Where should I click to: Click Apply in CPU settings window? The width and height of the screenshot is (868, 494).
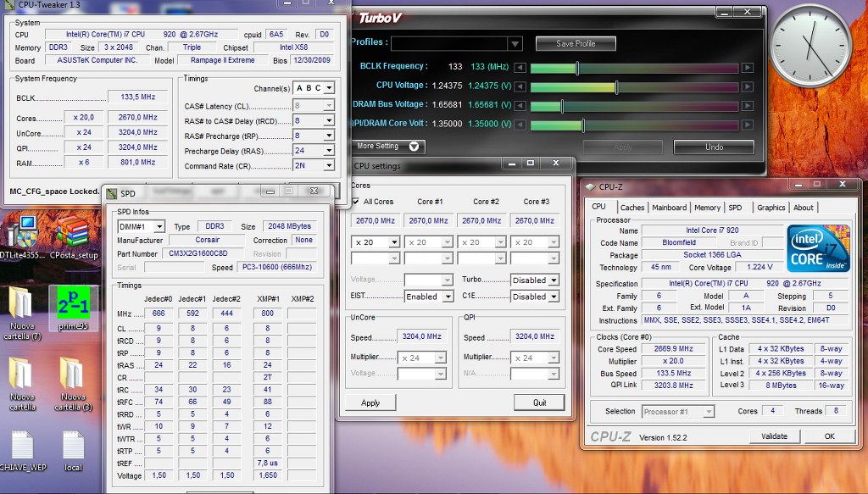click(x=370, y=402)
